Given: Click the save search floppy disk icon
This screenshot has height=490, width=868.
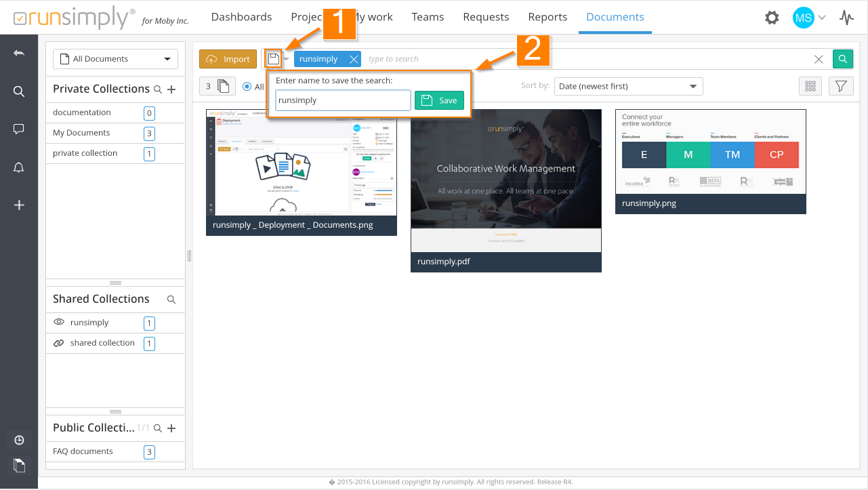Looking at the screenshot, I should click(x=273, y=59).
